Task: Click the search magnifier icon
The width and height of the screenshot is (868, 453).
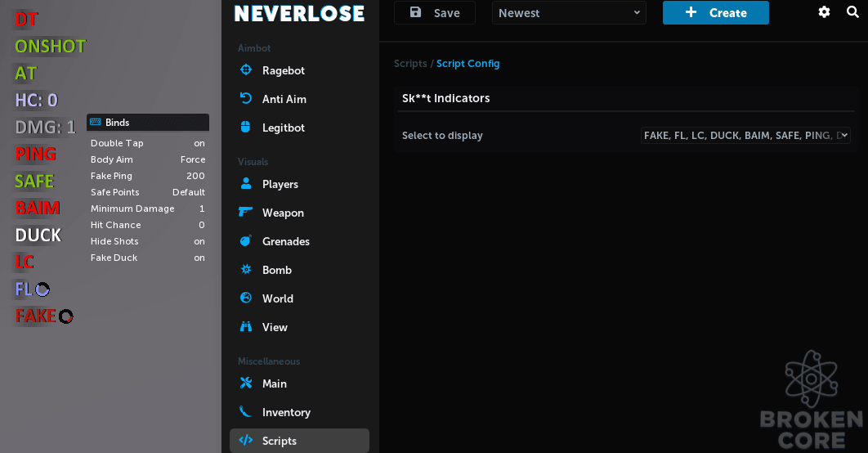Action: pos(852,11)
